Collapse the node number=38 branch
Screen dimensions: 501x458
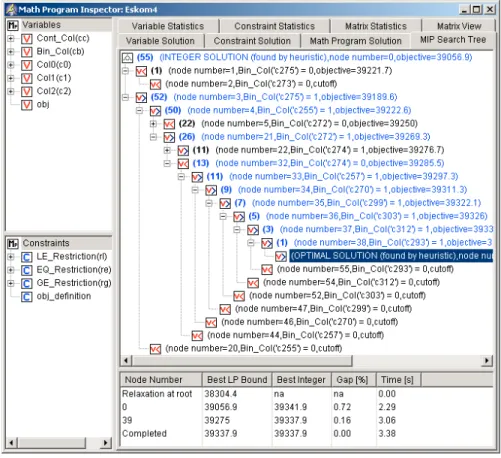251,243
